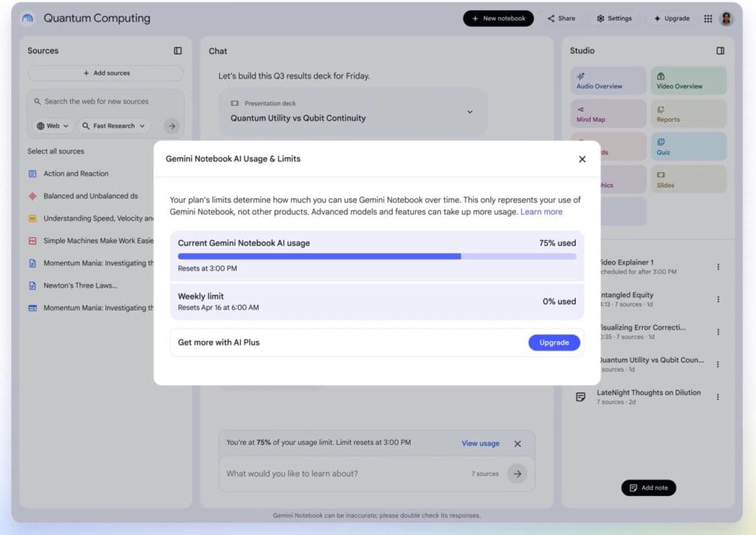756x535 pixels.
Task: Click Action and Reaction source icon
Action: click(32, 174)
